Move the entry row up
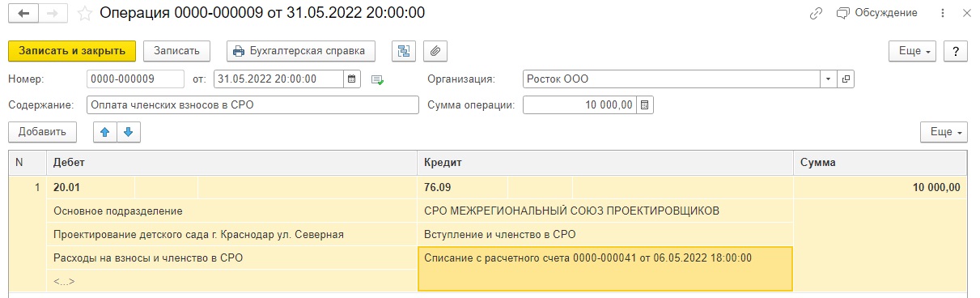 105,131
